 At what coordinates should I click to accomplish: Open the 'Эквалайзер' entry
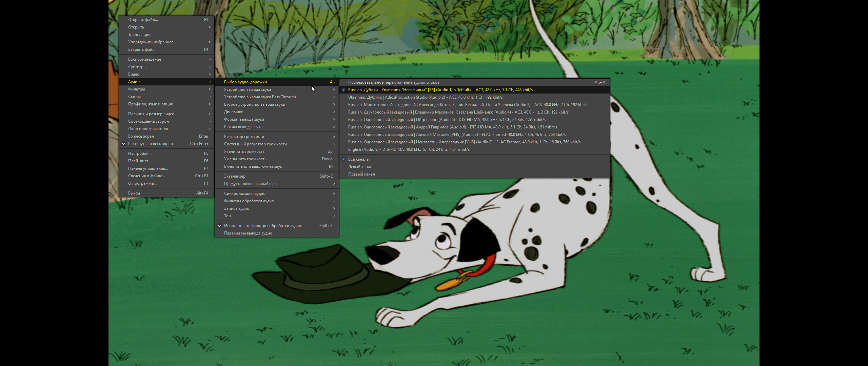click(x=277, y=176)
